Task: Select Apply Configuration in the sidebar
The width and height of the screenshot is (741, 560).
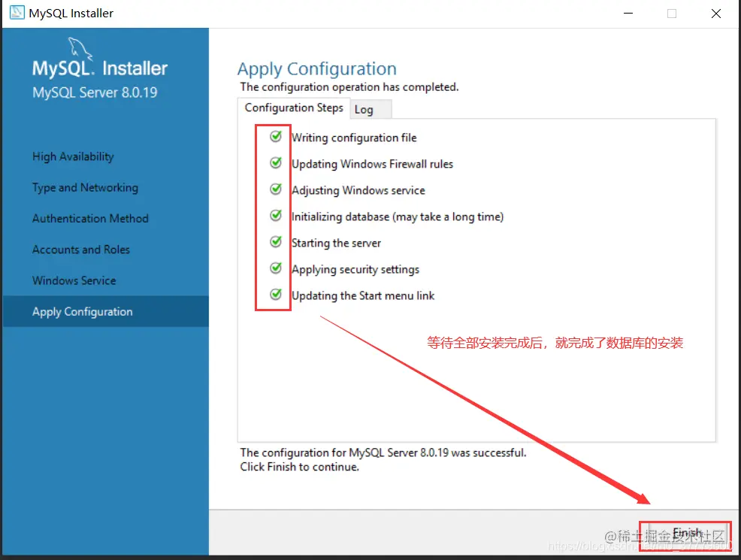Action: (x=105, y=311)
